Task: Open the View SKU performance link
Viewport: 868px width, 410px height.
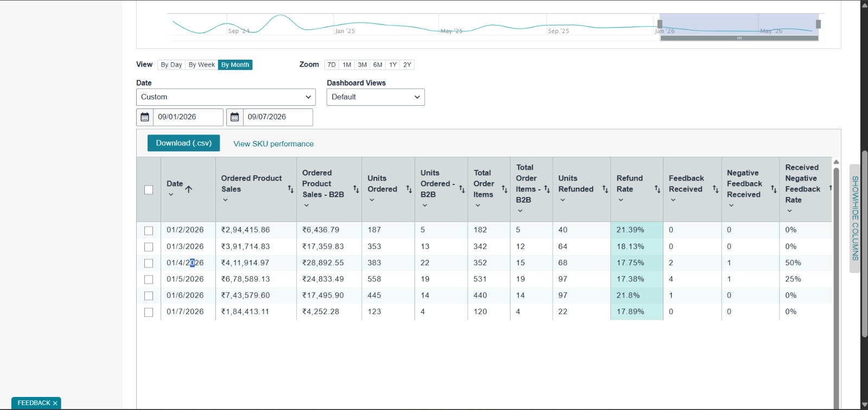Action: 273,144
